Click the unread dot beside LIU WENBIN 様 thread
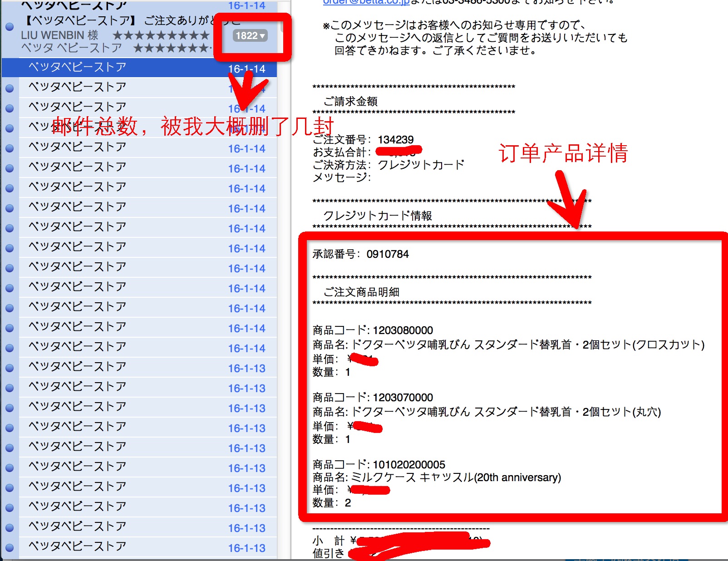The height and width of the screenshot is (561, 728). pos(10,27)
